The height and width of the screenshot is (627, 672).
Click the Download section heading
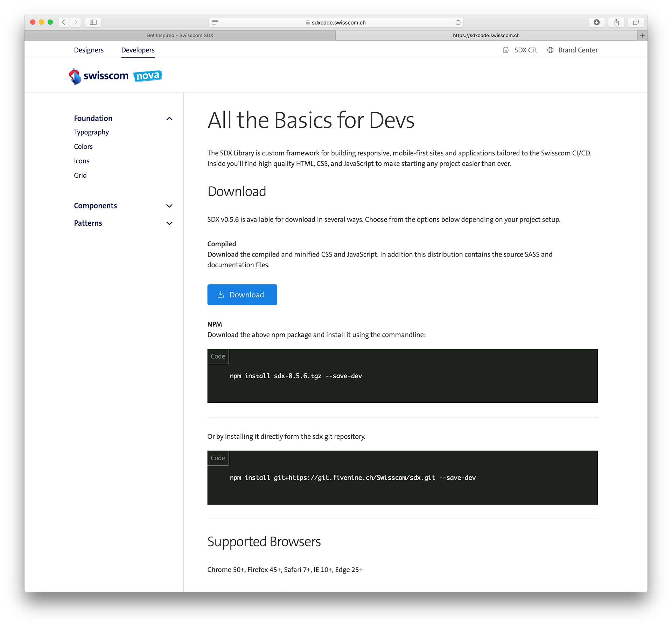[x=237, y=192]
